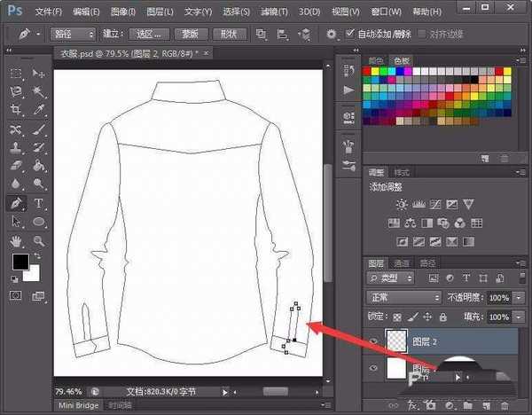The height and width of the screenshot is (415, 532).
Task: Switch to the 通道 tab
Action: [x=402, y=262]
